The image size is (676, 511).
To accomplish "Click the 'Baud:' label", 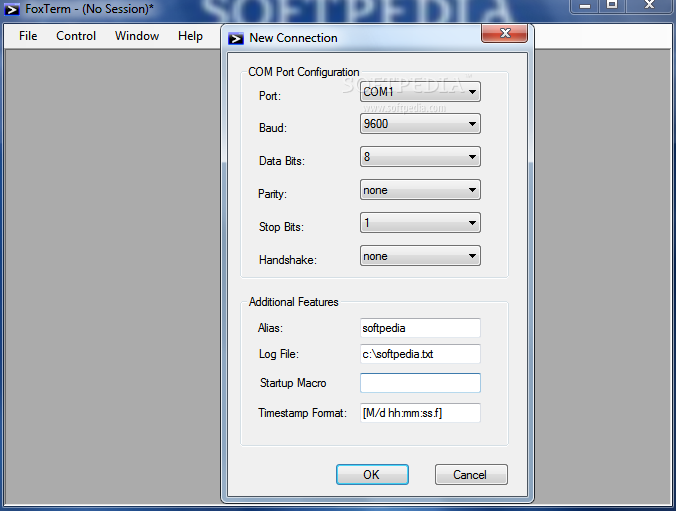I will [x=272, y=128].
